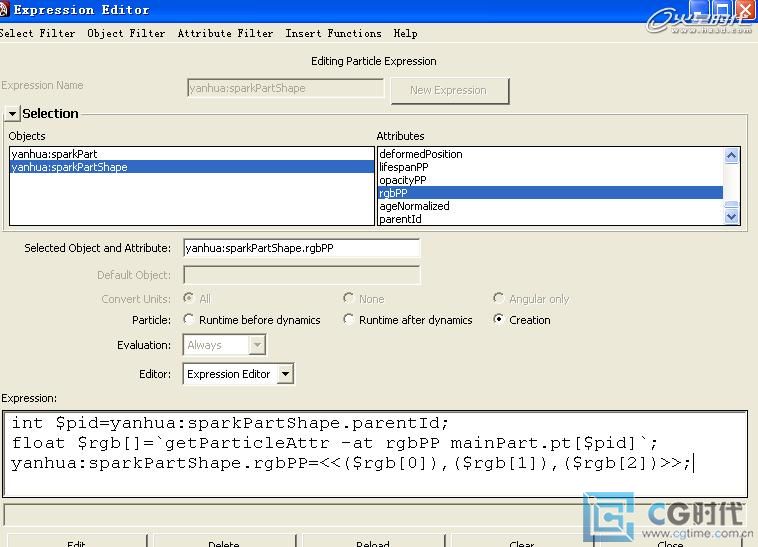The width and height of the screenshot is (758, 547).
Task: Select Convert Units None radio button
Action: [348, 298]
